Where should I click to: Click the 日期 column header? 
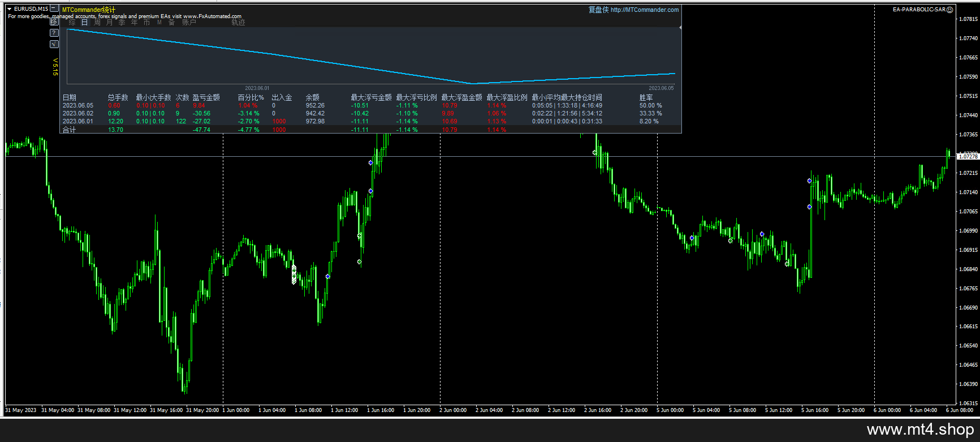tap(69, 97)
